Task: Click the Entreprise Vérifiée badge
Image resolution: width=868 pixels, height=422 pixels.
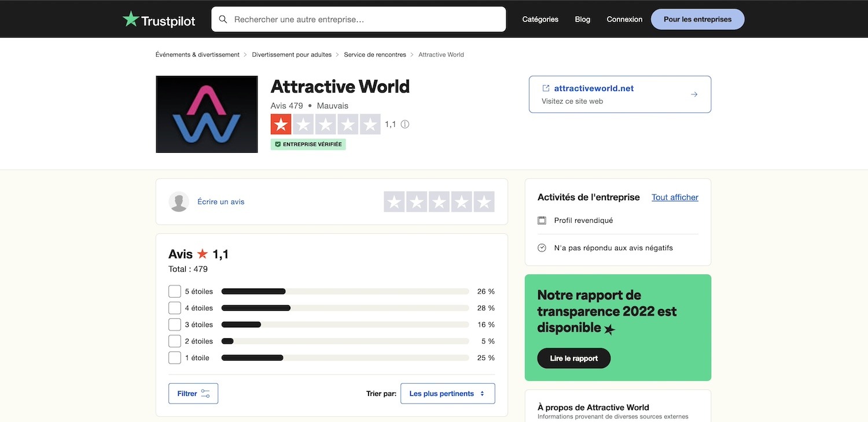Action: coord(308,144)
